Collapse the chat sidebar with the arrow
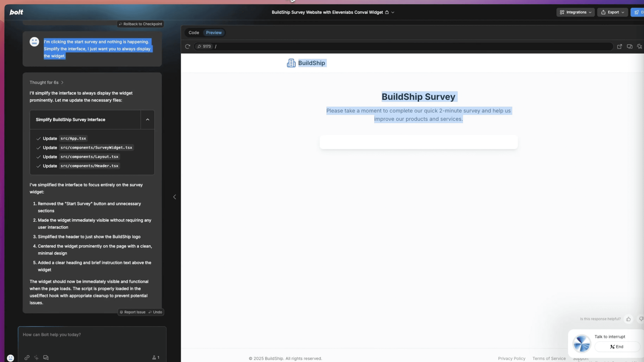644x362 pixels. [174, 197]
